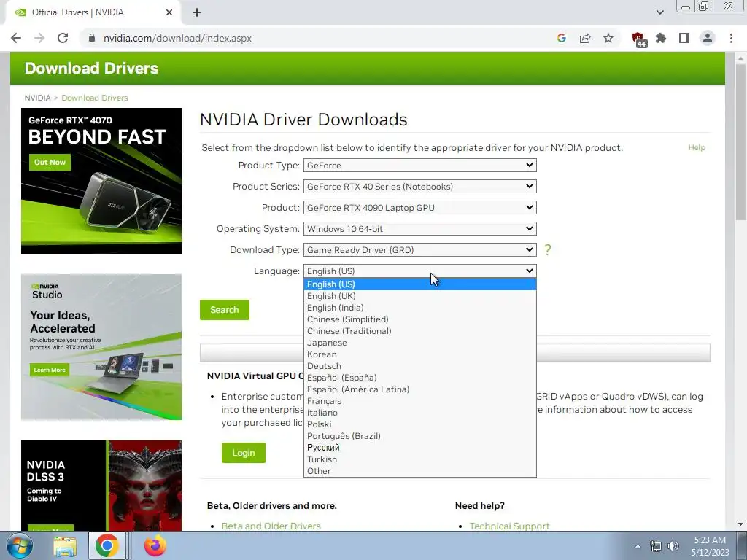Screen dimensions: 747x560
Task: Pick Turkish in the language list
Action: point(419,459)
